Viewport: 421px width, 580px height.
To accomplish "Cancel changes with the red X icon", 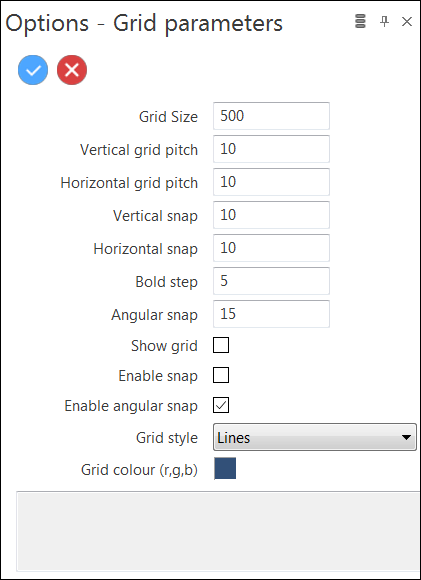I will click(x=72, y=70).
